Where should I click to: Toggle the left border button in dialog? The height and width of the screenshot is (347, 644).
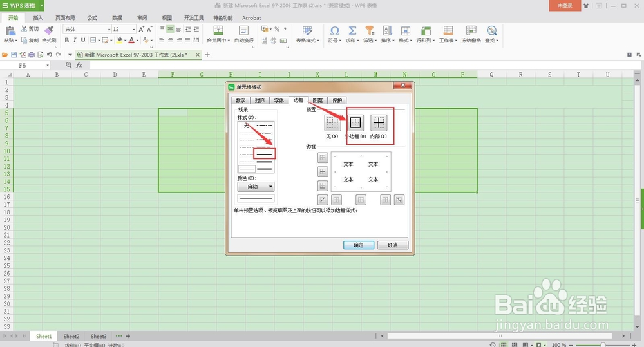click(x=336, y=200)
